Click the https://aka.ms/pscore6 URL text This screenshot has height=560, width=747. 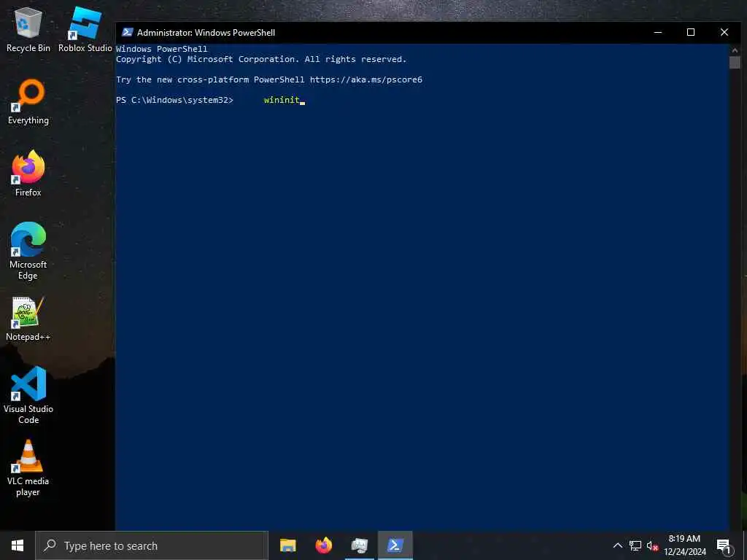click(366, 79)
